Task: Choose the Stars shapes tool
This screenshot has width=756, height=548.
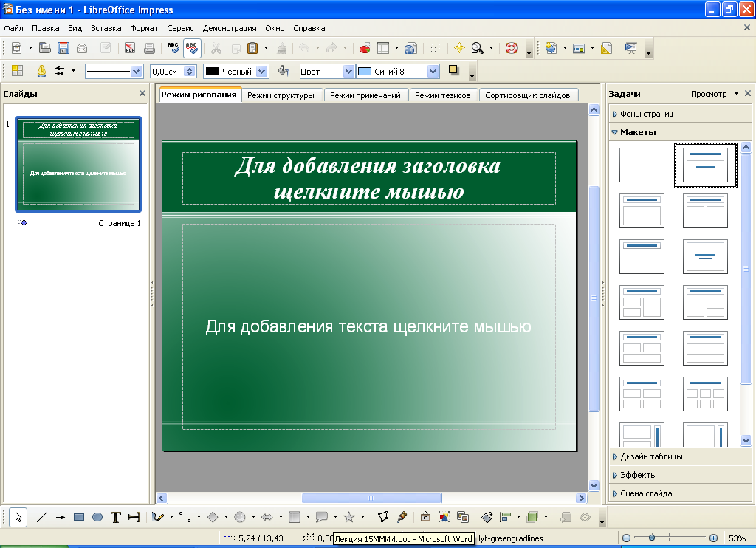Action: tap(349, 517)
